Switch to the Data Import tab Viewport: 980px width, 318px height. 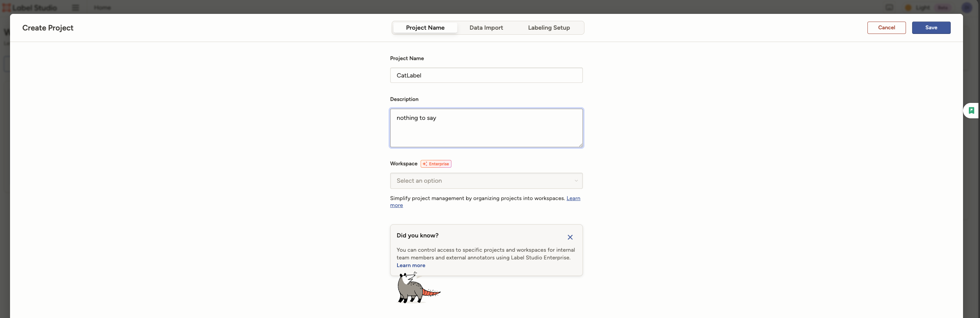(486, 28)
